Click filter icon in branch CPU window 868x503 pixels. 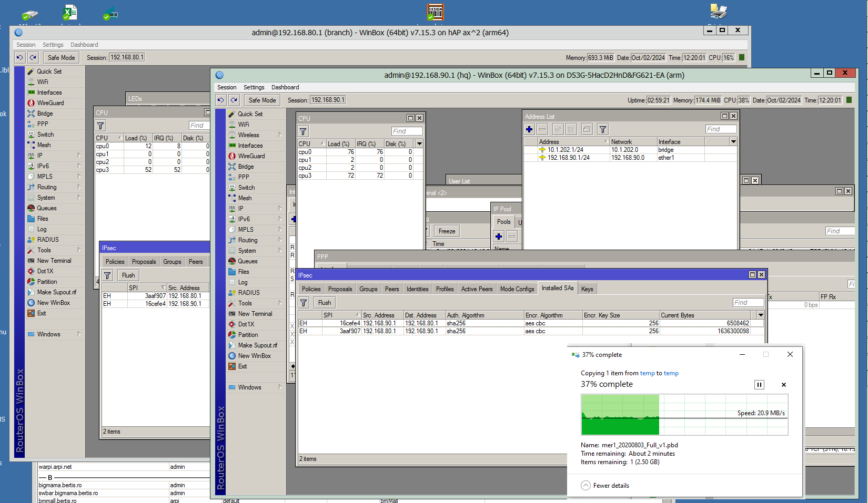(100, 125)
